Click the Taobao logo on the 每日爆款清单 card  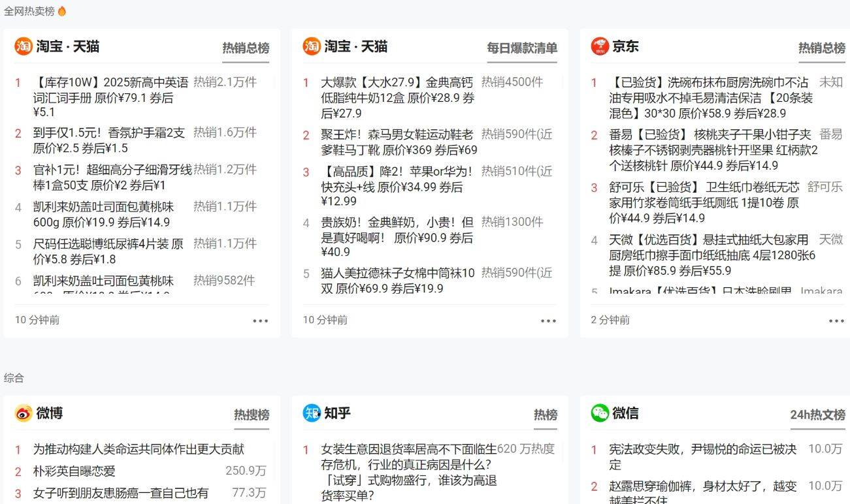tap(312, 46)
